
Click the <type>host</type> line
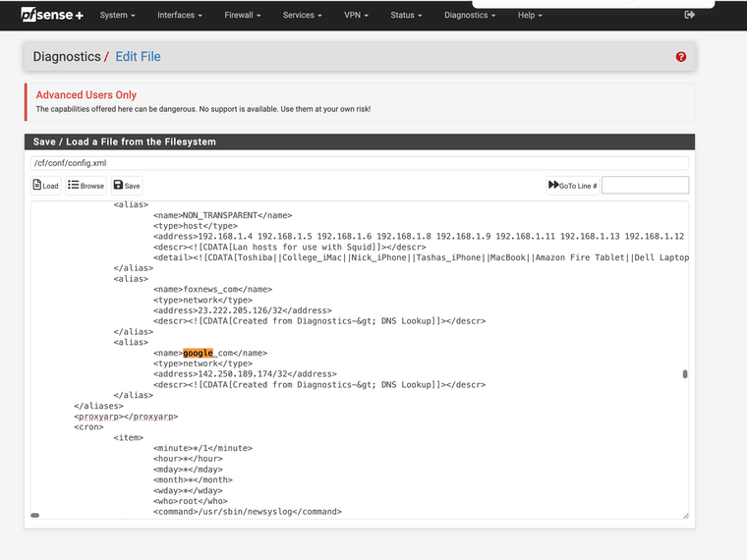196,226
